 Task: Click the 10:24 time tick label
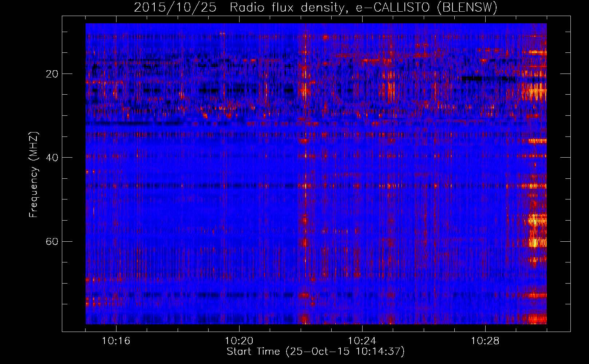pos(362,341)
